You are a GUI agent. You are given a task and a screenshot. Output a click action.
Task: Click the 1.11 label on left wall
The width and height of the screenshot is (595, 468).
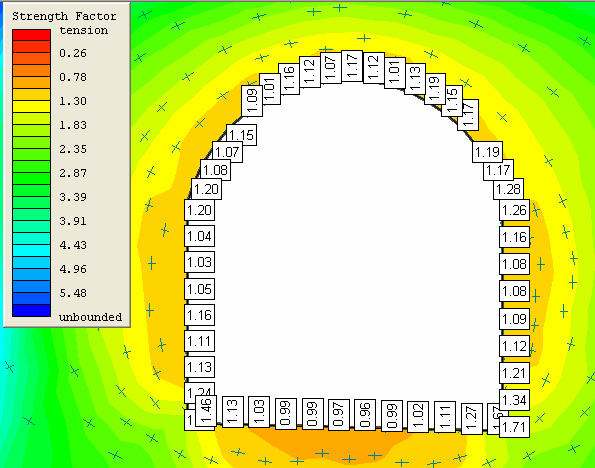click(200, 341)
